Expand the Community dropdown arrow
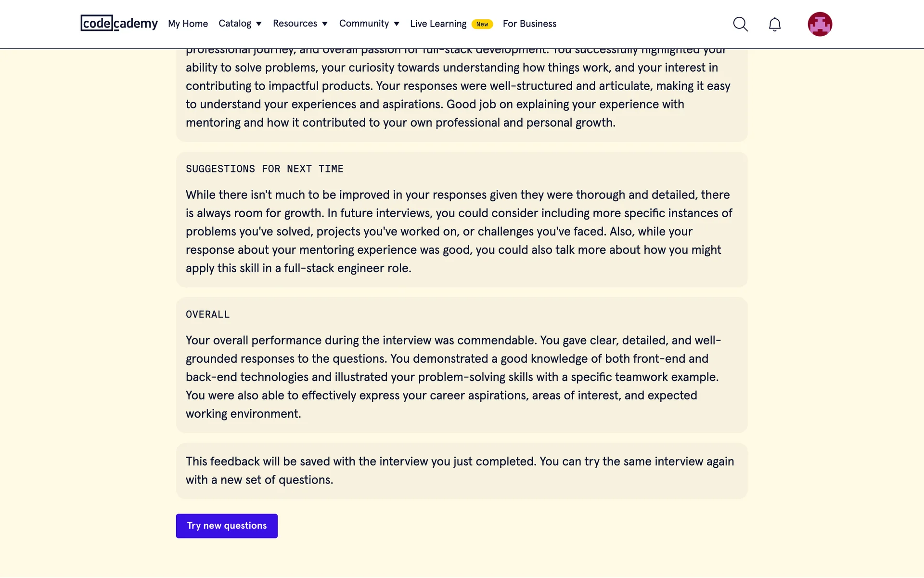Viewport: 924px width, 578px height. pos(397,24)
